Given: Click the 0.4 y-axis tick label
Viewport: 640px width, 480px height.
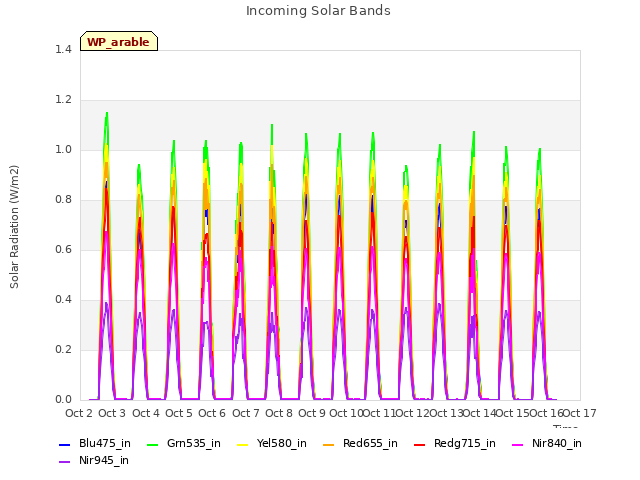Looking at the screenshot, I should click(x=63, y=300).
